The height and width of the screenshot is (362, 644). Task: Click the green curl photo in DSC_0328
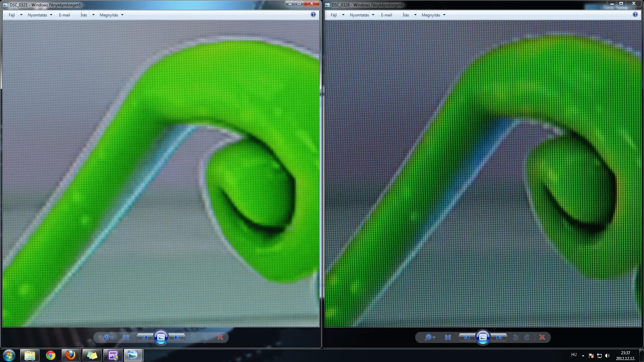click(483, 174)
